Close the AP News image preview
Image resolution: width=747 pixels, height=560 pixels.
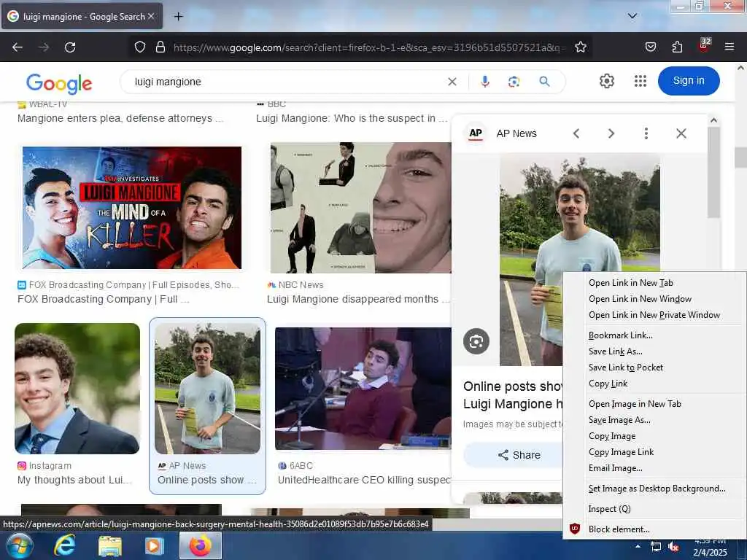coord(681,134)
